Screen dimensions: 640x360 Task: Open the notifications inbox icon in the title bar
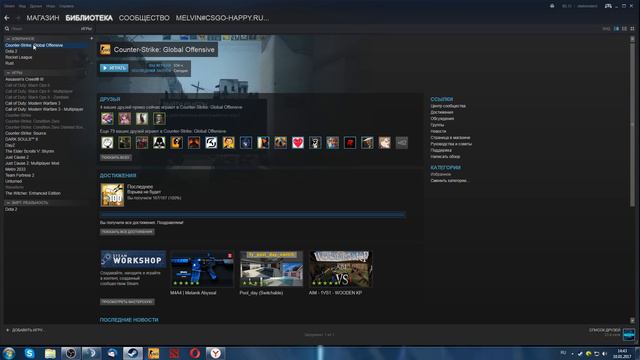tap(552, 6)
